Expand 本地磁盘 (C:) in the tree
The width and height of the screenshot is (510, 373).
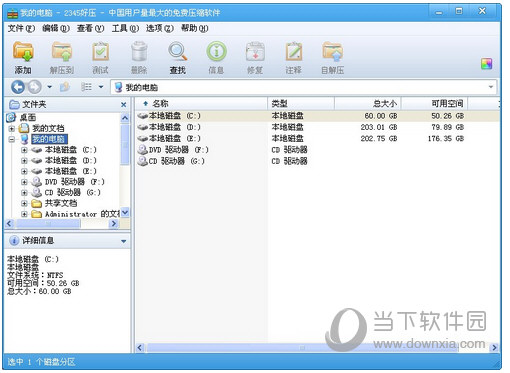point(24,150)
